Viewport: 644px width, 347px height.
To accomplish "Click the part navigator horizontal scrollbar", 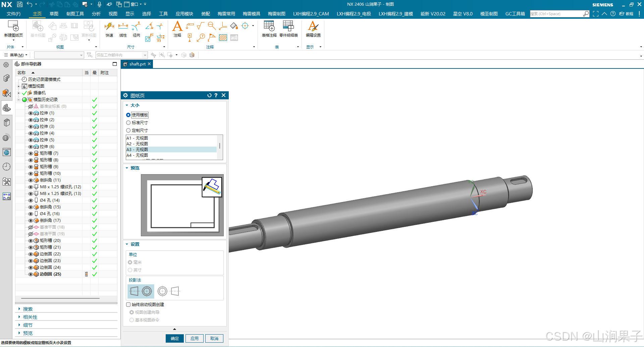I will coord(60,298).
